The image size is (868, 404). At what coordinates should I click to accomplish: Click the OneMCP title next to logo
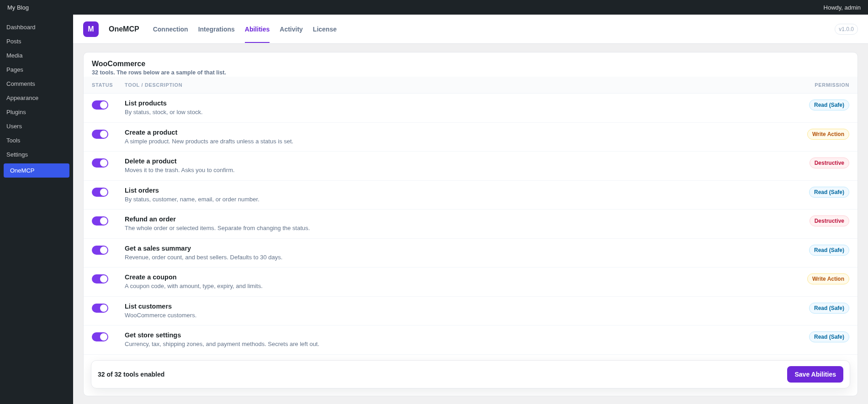click(124, 29)
